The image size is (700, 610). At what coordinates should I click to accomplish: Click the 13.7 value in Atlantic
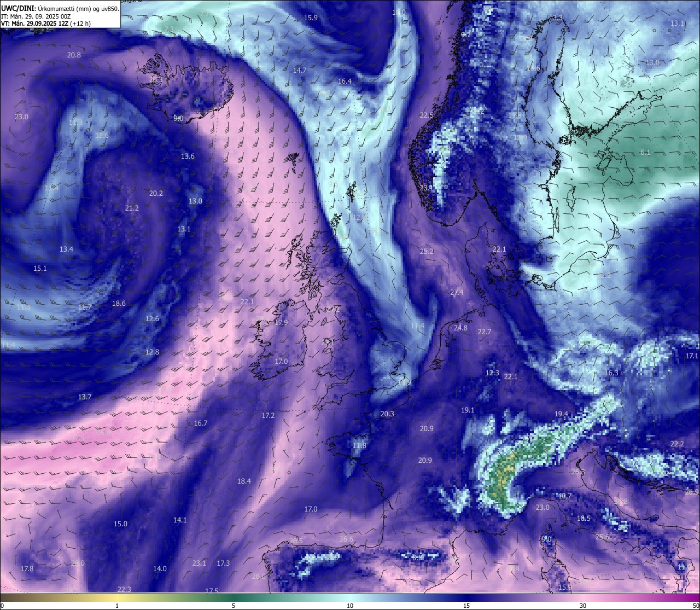click(84, 397)
